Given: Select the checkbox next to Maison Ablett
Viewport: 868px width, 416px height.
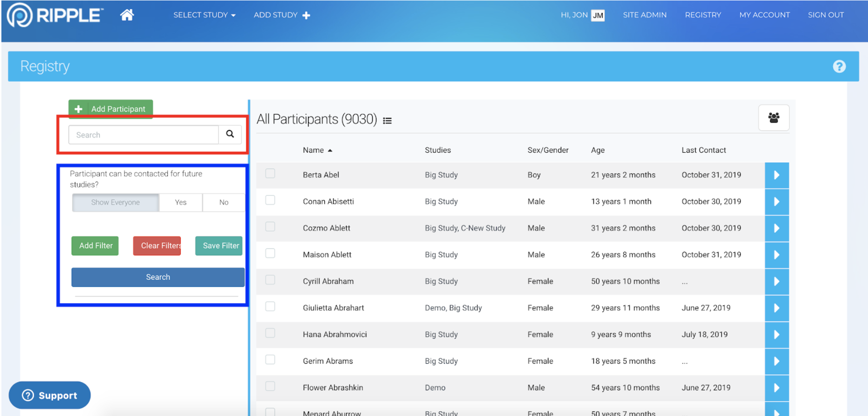Looking at the screenshot, I should click(270, 253).
